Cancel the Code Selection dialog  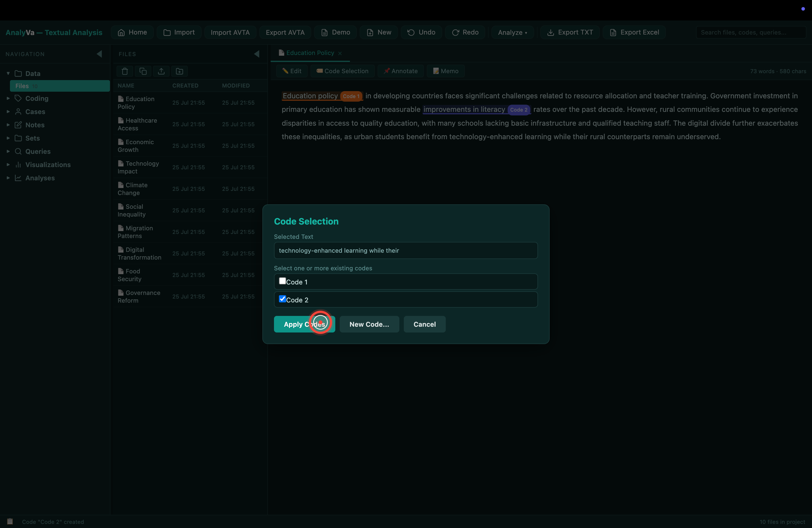pos(425,324)
